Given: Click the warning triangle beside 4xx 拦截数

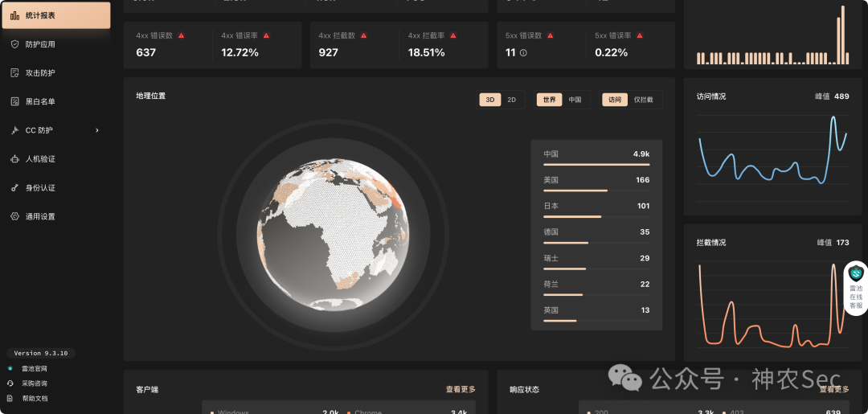Looking at the screenshot, I should pos(364,35).
